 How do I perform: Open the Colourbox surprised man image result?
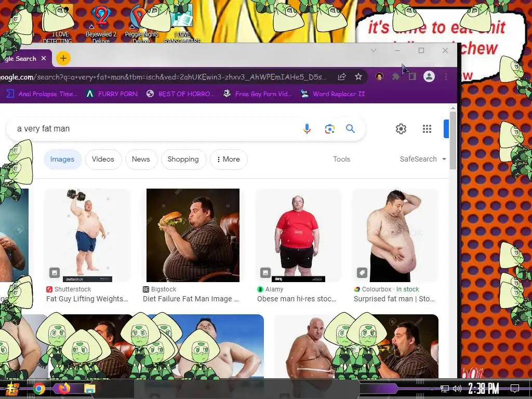tap(395, 235)
